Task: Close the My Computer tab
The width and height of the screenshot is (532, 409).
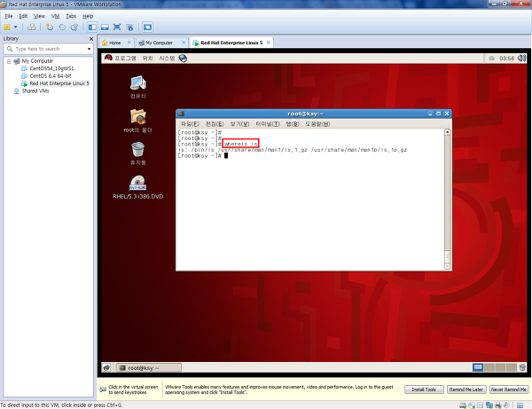Action: 184,43
